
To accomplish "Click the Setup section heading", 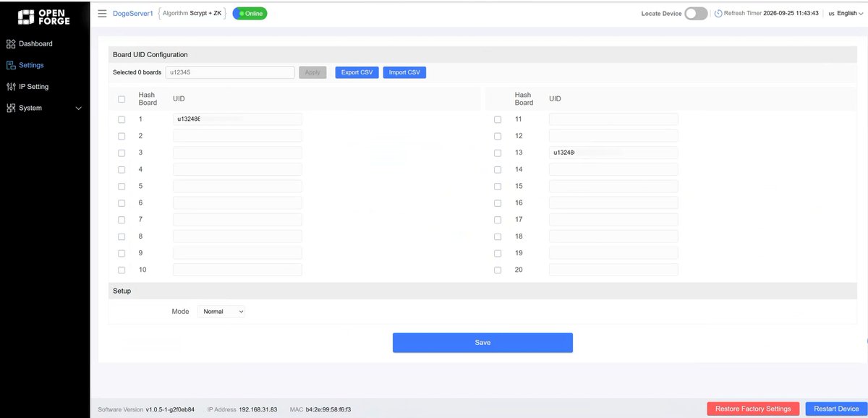I will pos(122,291).
